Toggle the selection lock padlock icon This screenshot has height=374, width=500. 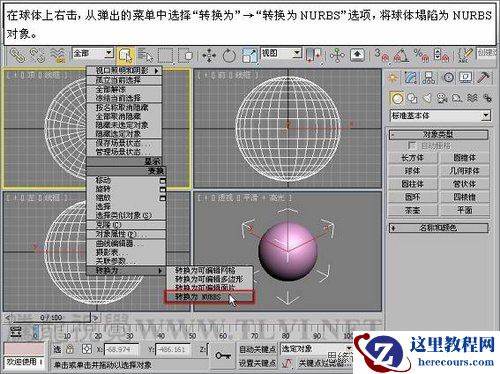[x=70, y=349]
